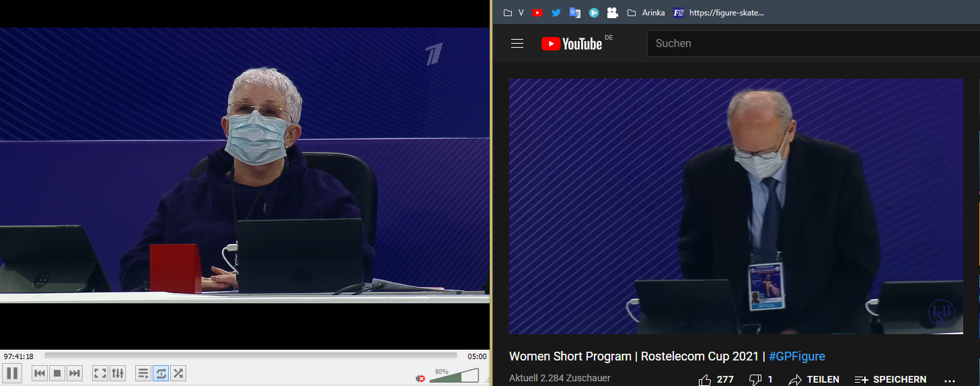
Task: Unmute audio via the speaker icon
Action: pos(420,378)
